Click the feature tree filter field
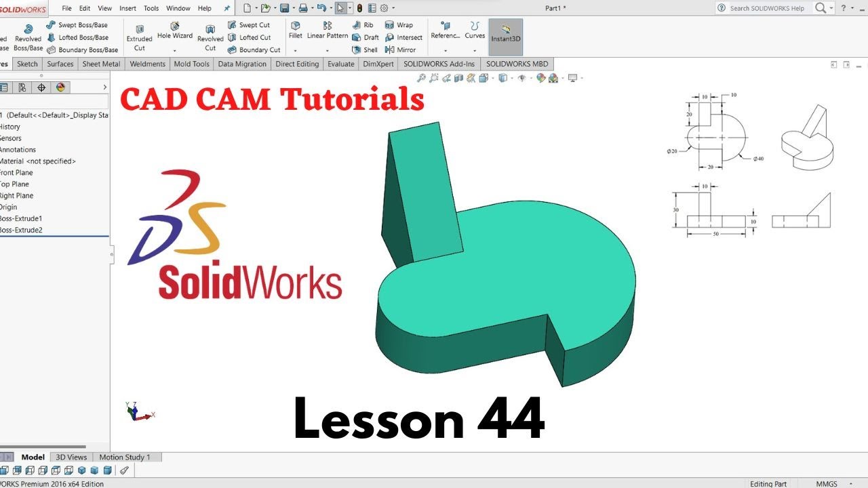The width and height of the screenshot is (868, 488). [54, 102]
